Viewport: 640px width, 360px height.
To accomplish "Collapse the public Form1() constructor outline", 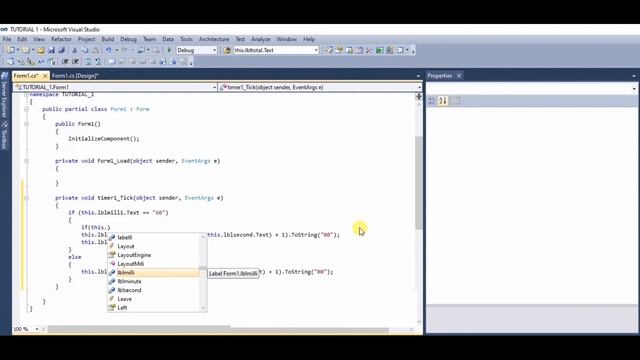I will tap(27, 124).
